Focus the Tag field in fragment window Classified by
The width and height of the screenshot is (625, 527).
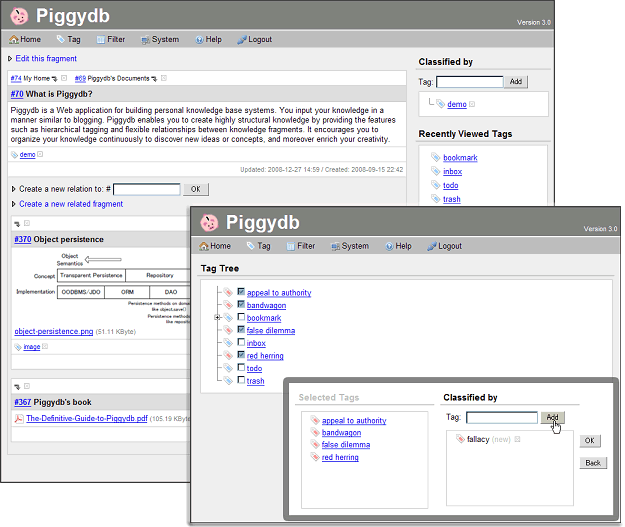[x=470, y=82]
